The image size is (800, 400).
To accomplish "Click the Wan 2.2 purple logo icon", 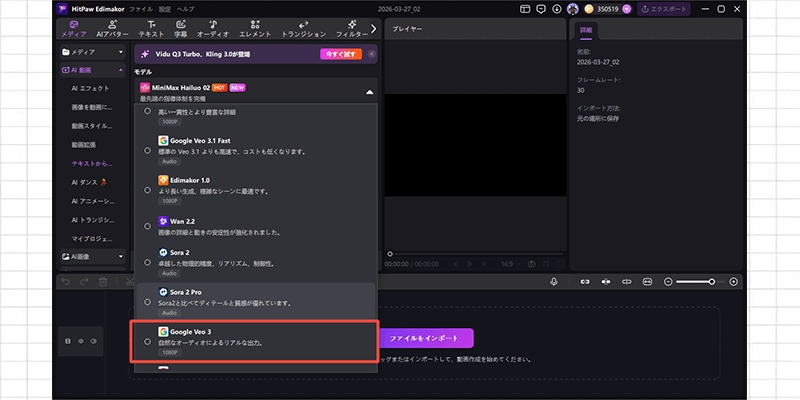I will click(163, 221).
